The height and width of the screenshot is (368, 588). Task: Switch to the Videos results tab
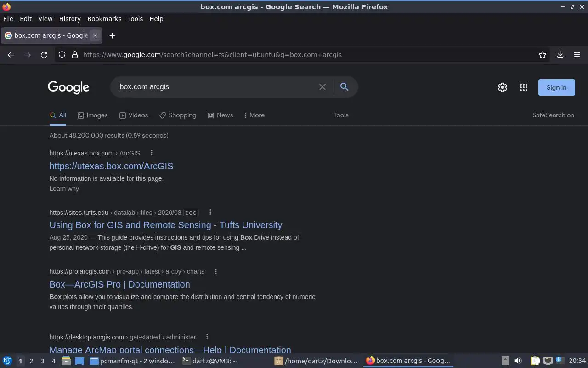pos(134,115)
